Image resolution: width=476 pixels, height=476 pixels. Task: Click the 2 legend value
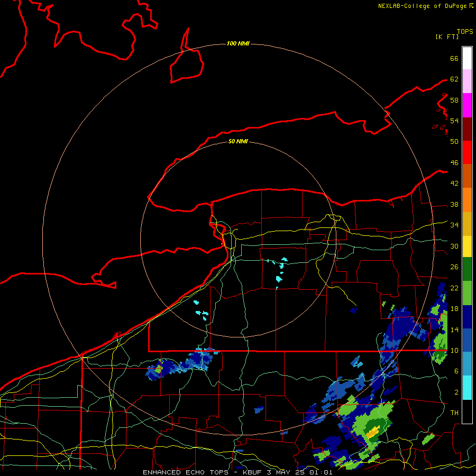tap(456, 392)
